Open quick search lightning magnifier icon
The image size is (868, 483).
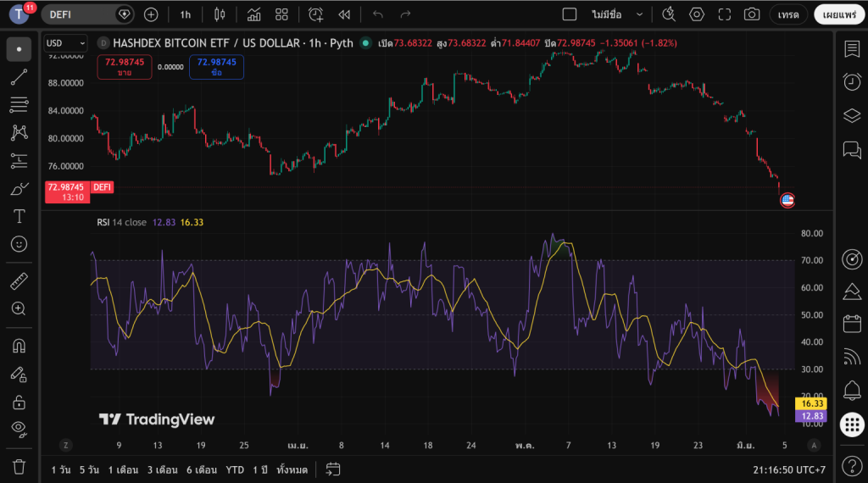(x=669, y=14)
